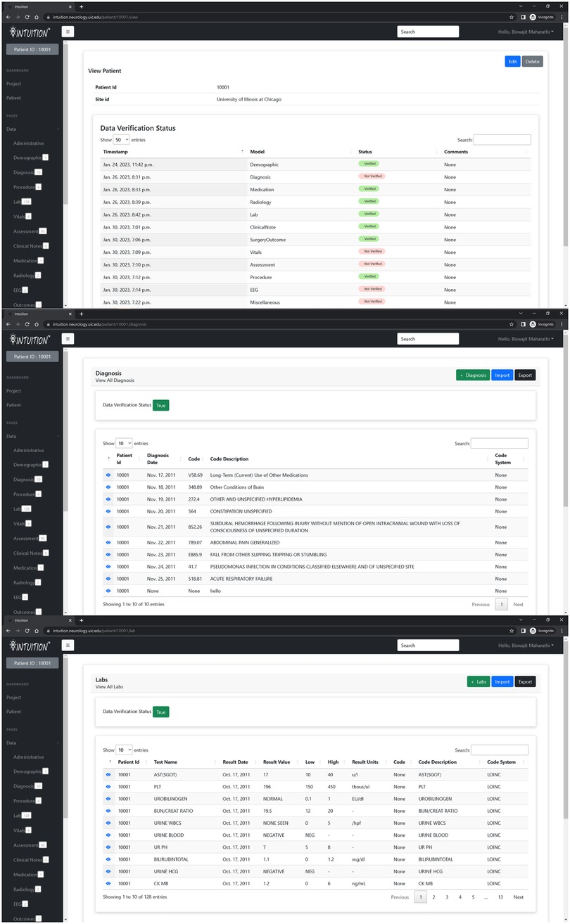Click the eye icon for SUBDURAL HEMORRHAGE row
Screen dimensions: 570x924
108,527
